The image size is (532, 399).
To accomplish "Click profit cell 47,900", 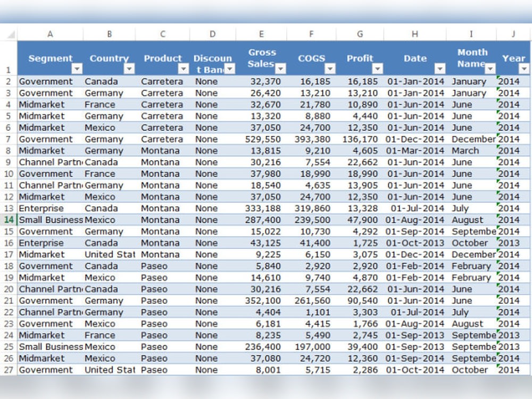I will (x=360, y=220).
